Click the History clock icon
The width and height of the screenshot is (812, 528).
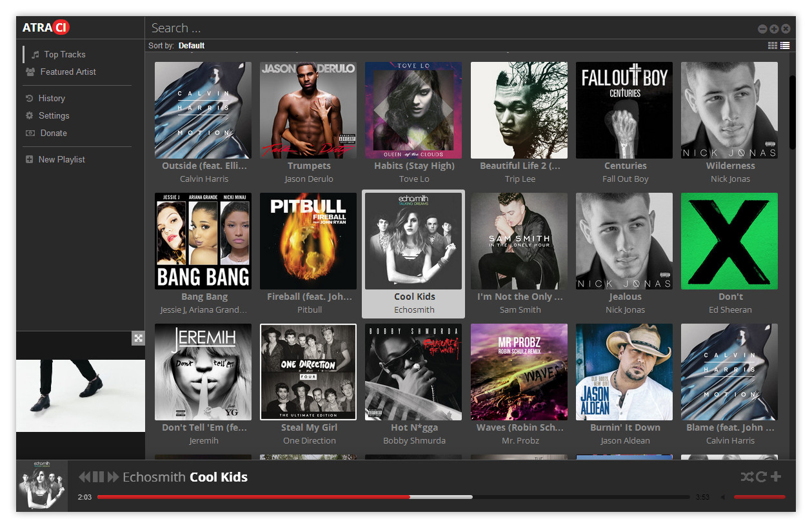point(29,99)
